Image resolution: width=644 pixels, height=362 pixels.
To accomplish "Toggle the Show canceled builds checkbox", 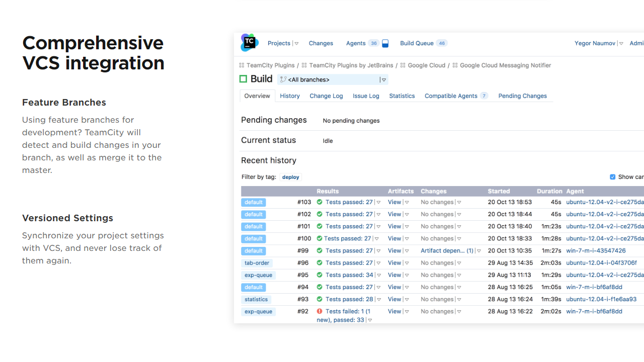I will (x=612, y=177).
